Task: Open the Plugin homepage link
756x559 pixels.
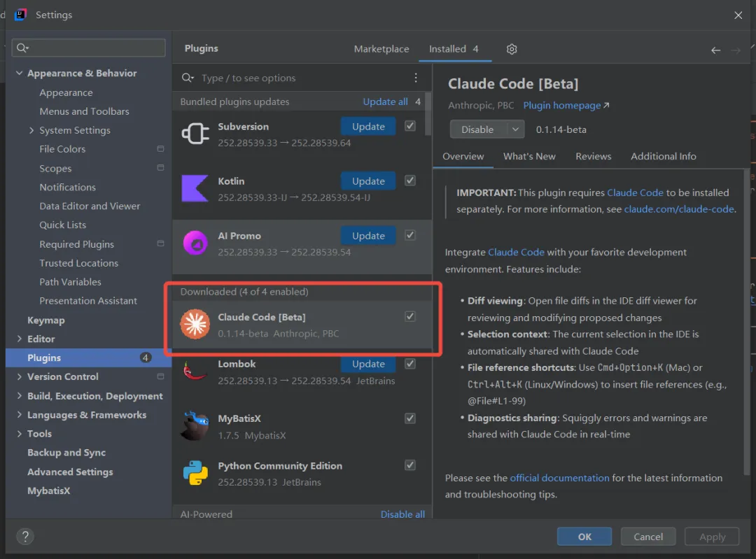Action: 566,105
